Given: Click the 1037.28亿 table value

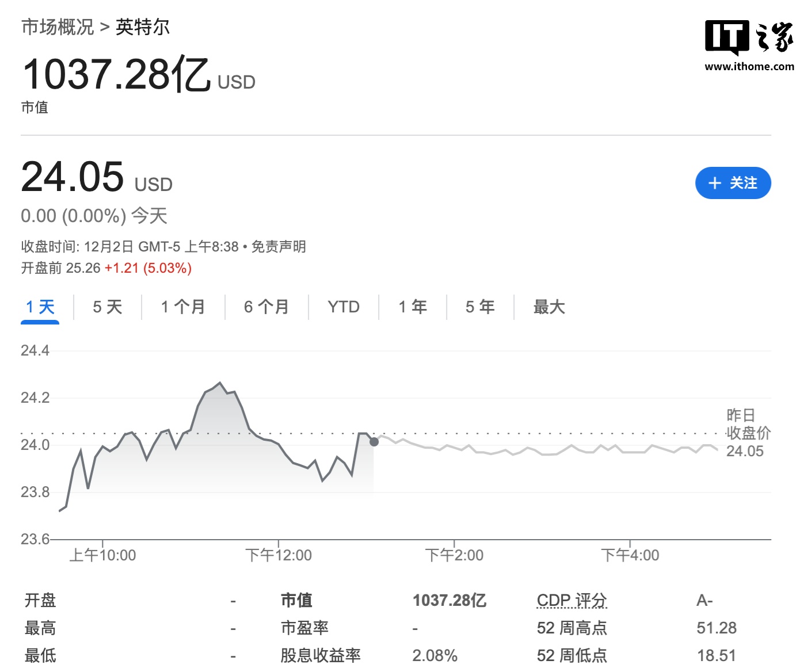Looking at the screenshot, I should [x=449, y=601].
